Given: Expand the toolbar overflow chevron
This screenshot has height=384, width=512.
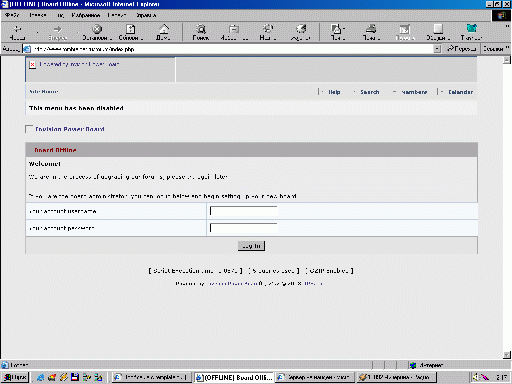Looking at the screenshot, I should click(508, 27).
